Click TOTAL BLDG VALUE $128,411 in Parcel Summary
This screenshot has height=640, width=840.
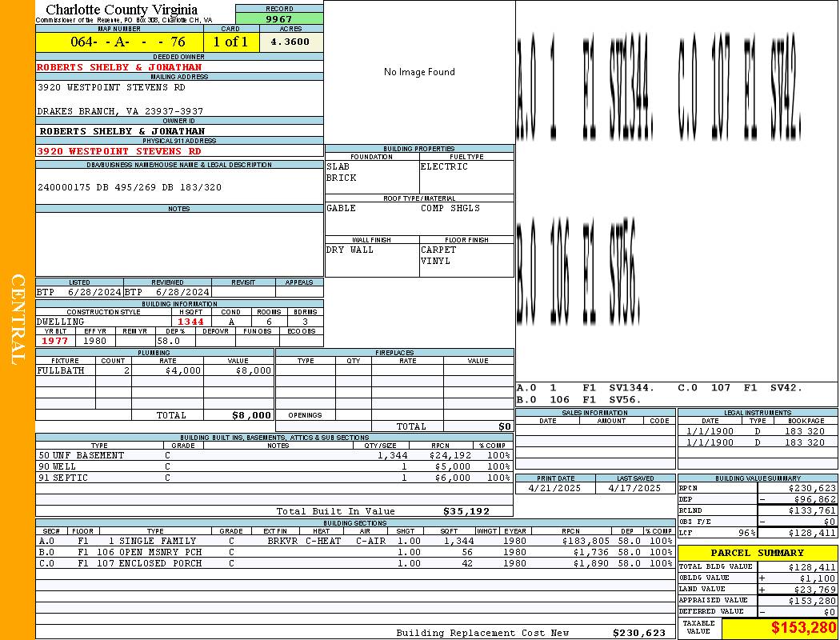coord(812,567)
